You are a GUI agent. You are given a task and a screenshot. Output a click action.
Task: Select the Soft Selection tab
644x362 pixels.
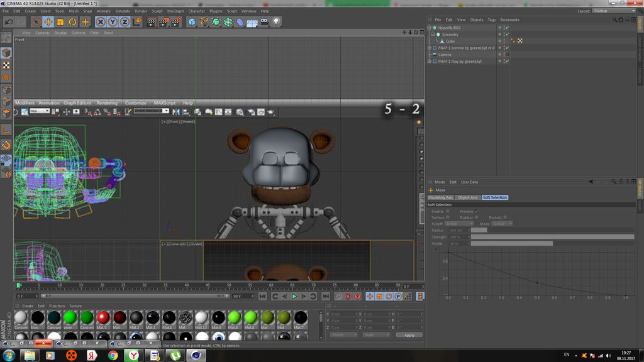coord(495,197)
